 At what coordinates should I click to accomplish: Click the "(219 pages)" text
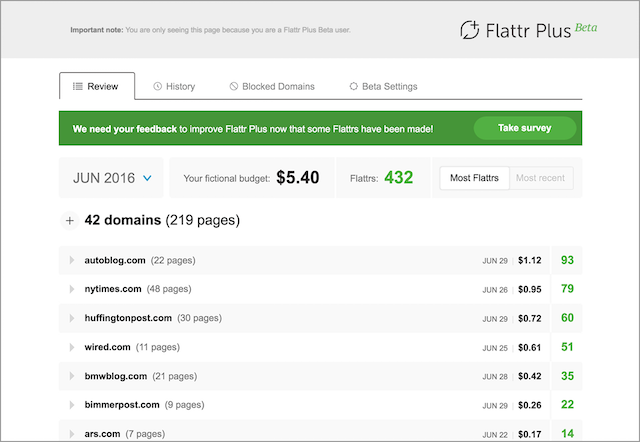tap(202, 220)
